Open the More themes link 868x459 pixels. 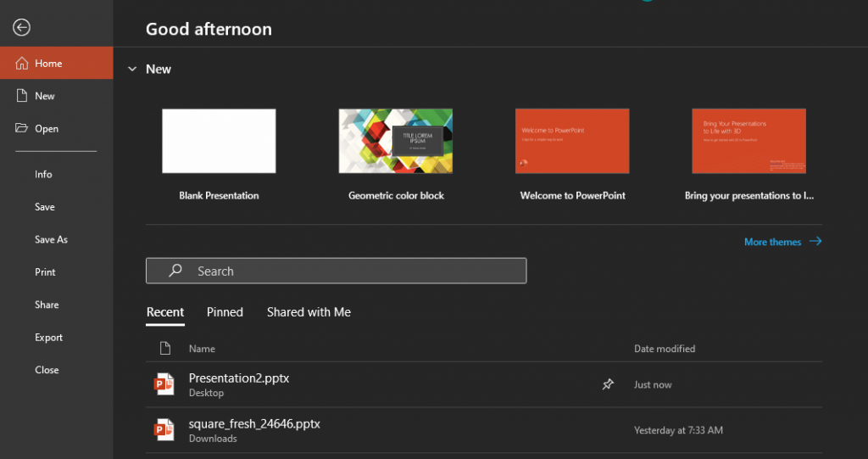[773, 242]
